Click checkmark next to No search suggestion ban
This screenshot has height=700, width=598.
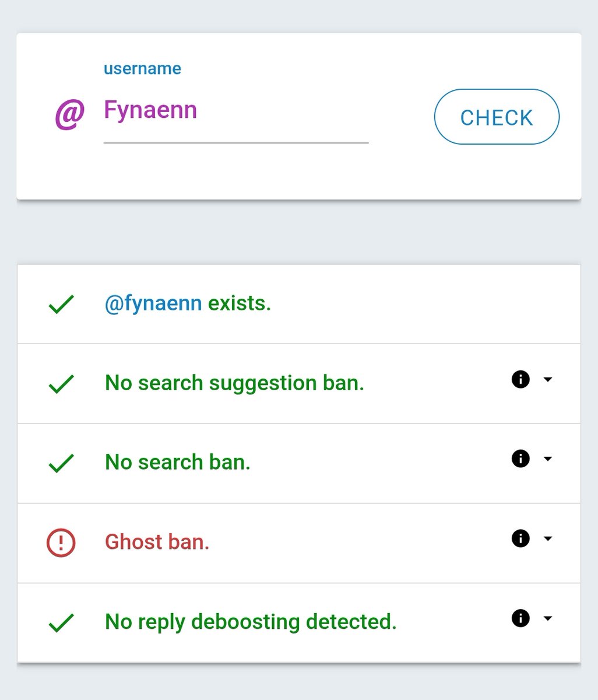[61, 384]
